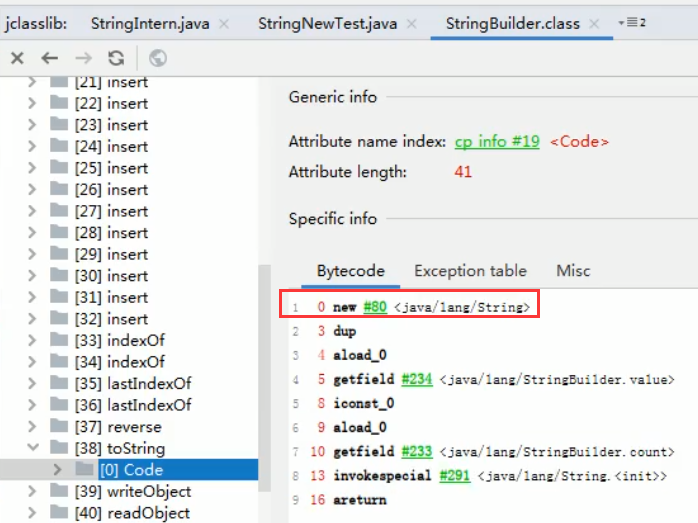Viewport: 698px width, 523px height.
Task: Go back with the left arrow icon
Action: point(49,58)
